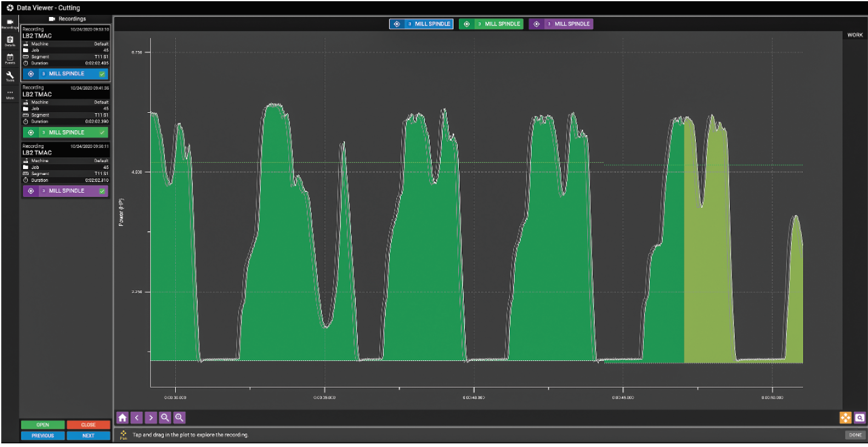Expand the More options menu
The height and width of the screenshot is (447, 868).
(x=10, y=94)
